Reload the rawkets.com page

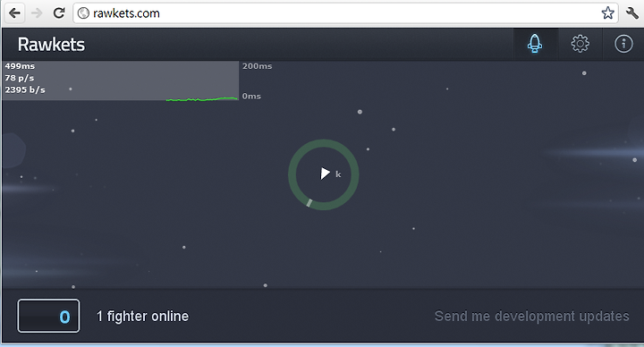[59, 13]
